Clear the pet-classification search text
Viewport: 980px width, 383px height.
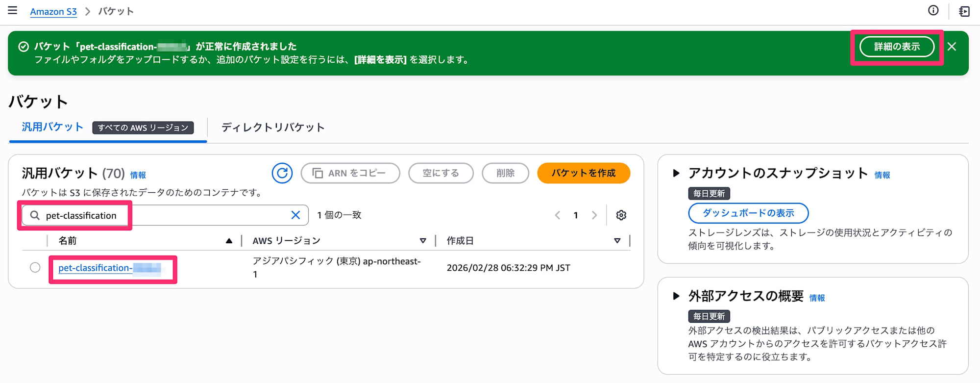[295, 215]
